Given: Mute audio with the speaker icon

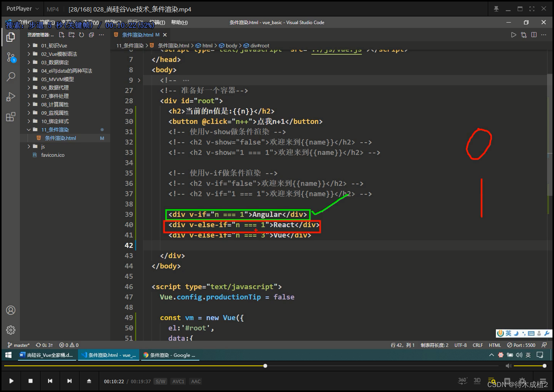Looking at the screenshot, I should click(x=508, y=366).
